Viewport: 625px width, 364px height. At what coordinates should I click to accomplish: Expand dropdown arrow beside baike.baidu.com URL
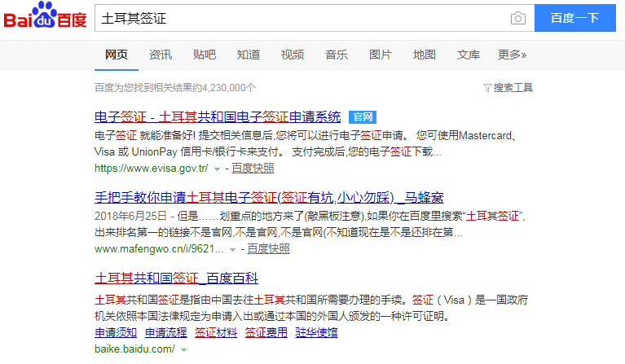184,350
